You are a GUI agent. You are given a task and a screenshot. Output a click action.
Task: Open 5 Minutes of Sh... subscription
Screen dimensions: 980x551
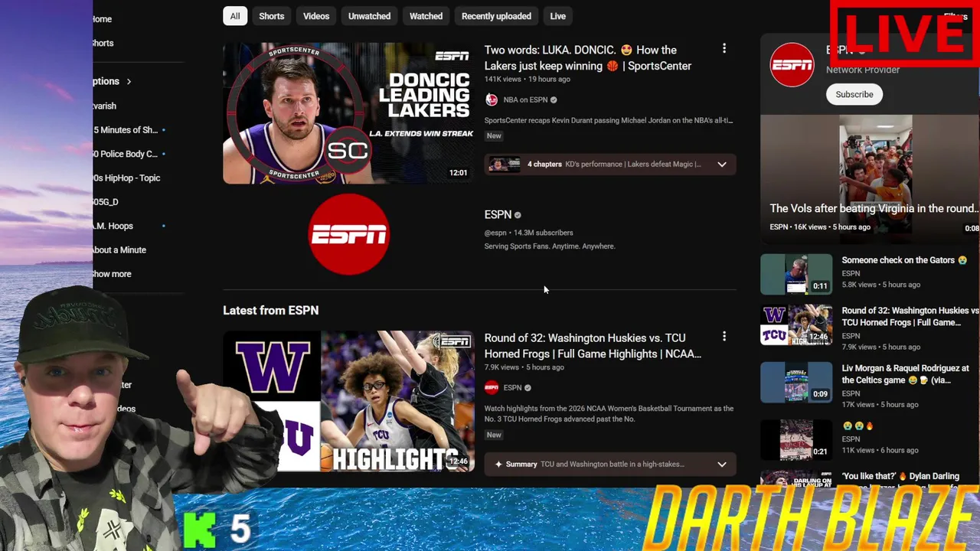[x=126, y=130]
